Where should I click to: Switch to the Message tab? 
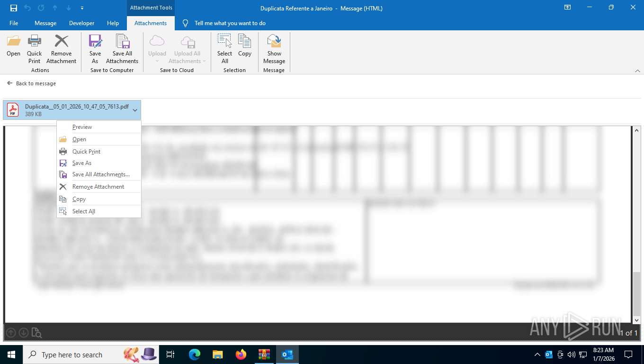pyautogui.click(x=45, y=23)
